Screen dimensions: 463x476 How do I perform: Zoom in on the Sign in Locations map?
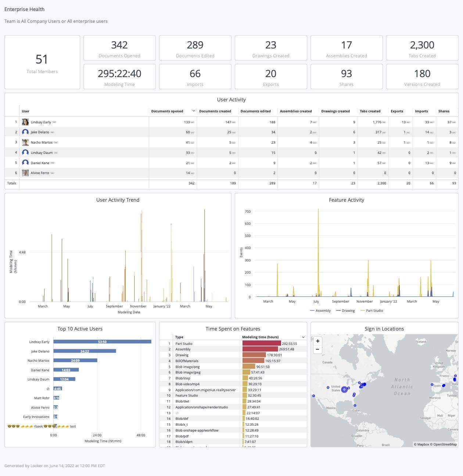317,341
